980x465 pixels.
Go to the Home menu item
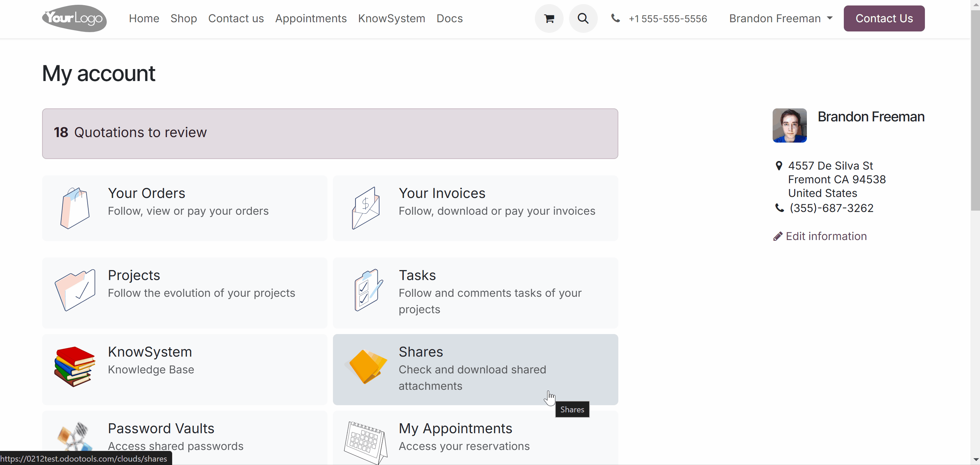click(144, 18)
